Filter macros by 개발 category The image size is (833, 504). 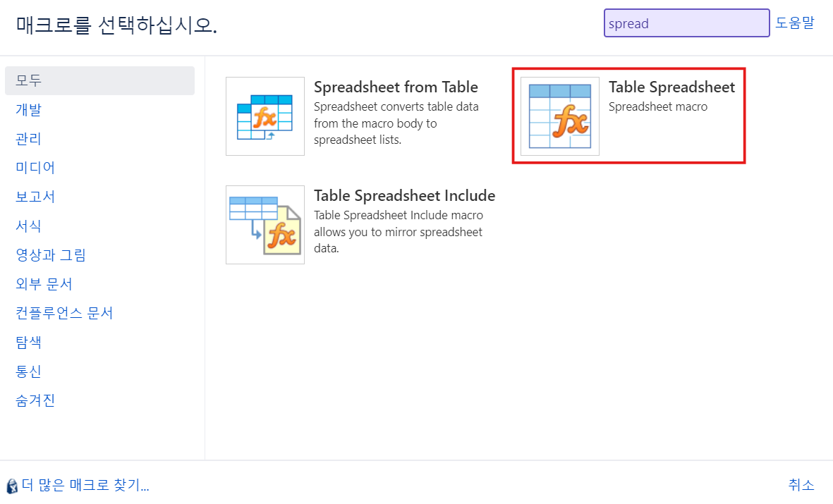click(29, 109)
